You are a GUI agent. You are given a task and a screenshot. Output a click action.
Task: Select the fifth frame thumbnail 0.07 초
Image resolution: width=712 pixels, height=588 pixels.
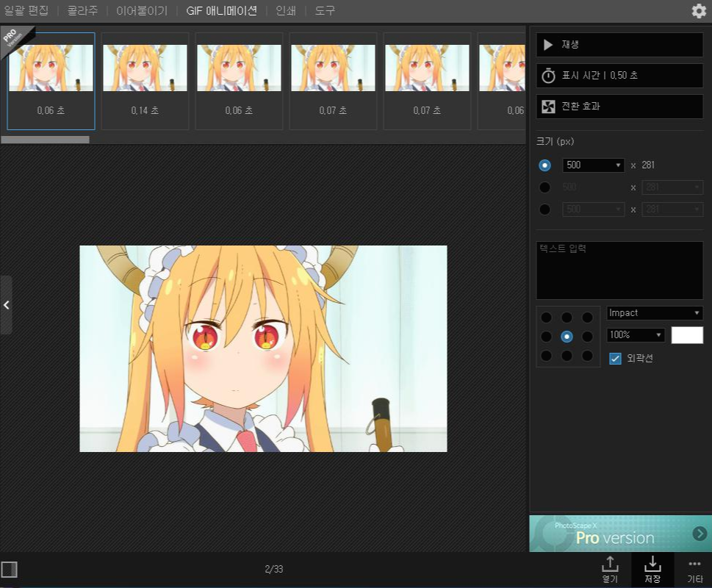[427, 81]
